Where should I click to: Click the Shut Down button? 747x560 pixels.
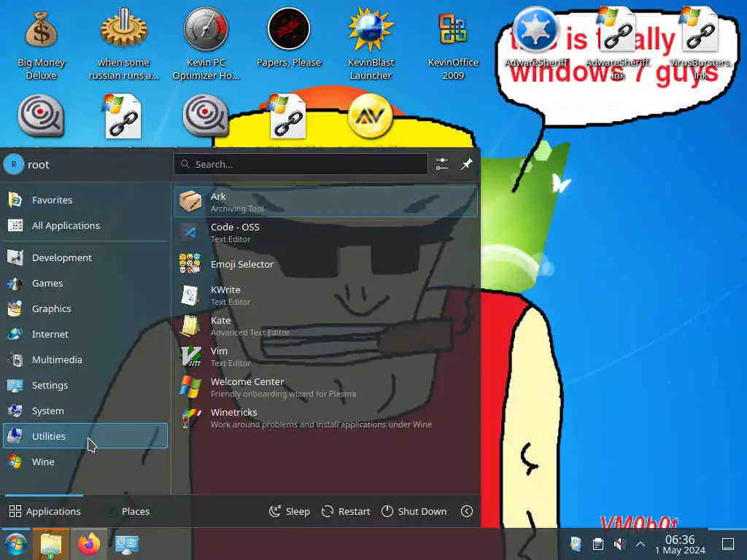click(x=414, y=511)
